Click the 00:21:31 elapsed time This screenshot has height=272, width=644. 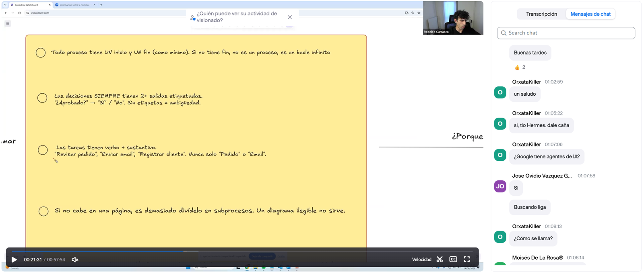point(33,260)
